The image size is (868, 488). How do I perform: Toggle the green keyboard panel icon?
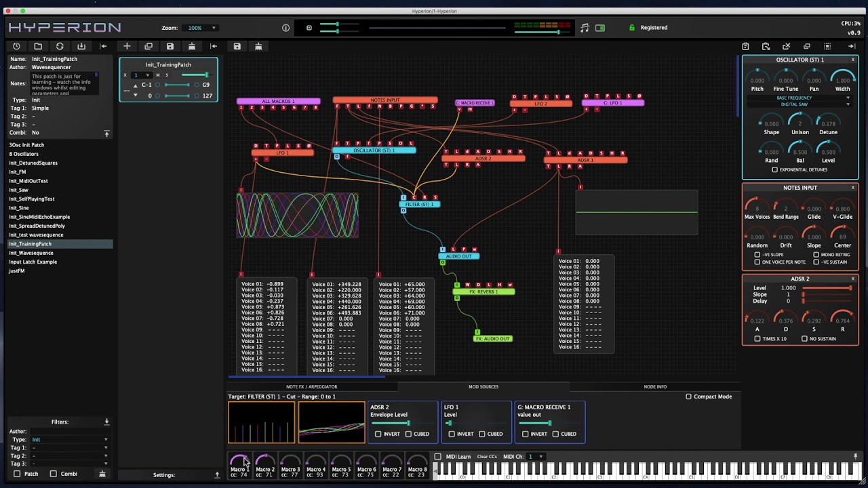coord(600,28)
